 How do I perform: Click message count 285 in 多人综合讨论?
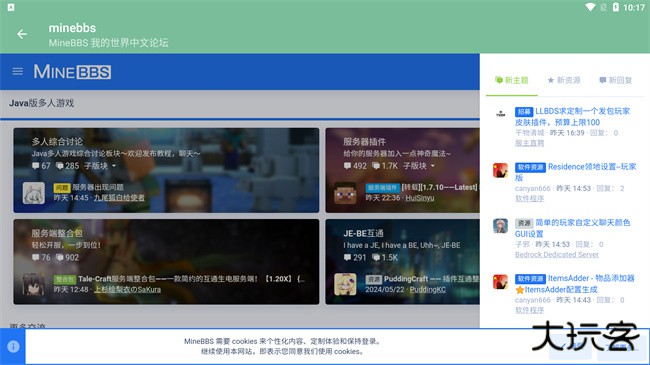pos(68,166)
